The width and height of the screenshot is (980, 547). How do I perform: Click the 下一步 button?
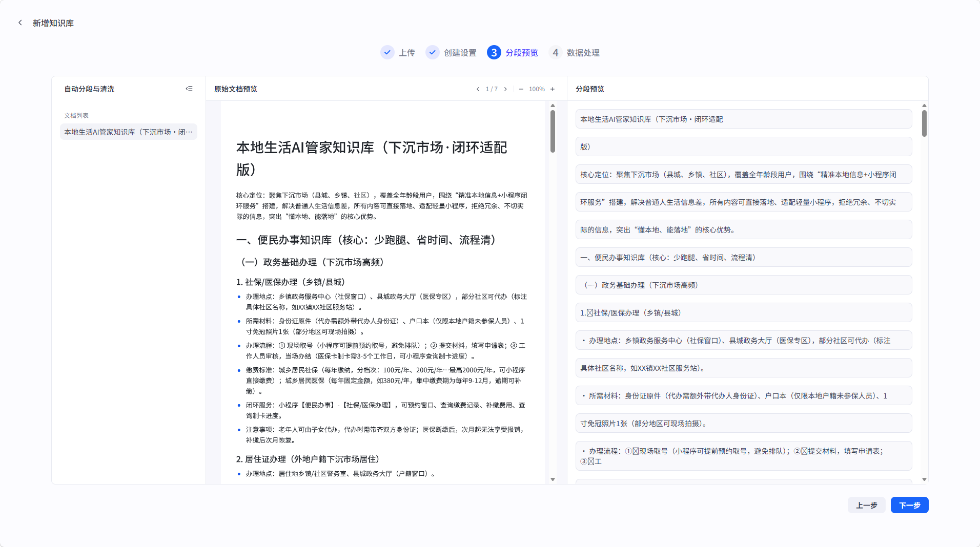[910, 505]
